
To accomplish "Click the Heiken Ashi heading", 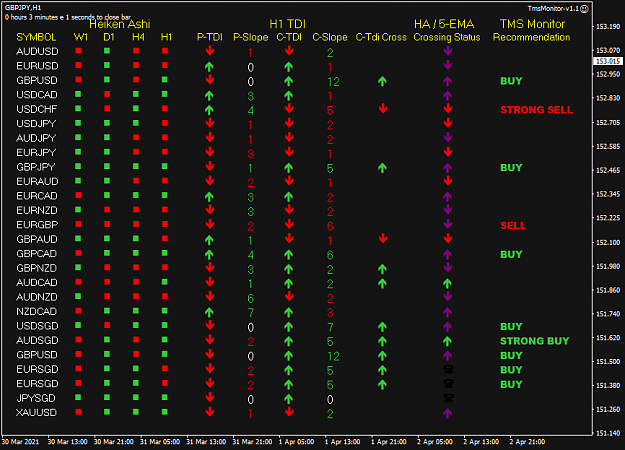I will pyautogui.click(x=120, y=24).
